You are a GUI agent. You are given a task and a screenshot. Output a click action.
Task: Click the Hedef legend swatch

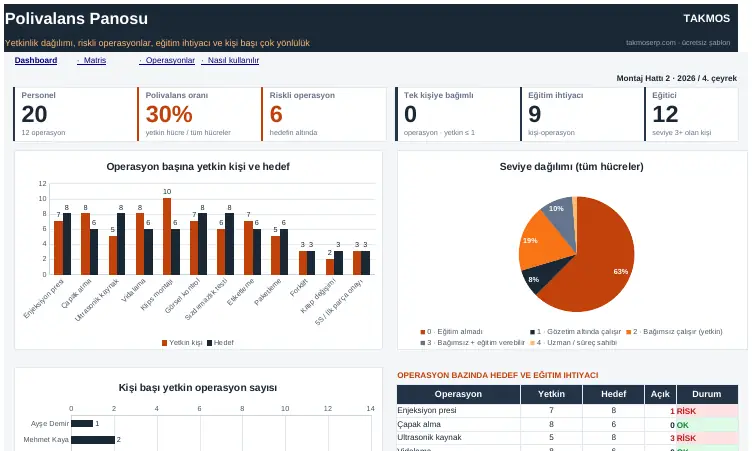(x=210, y=343)
